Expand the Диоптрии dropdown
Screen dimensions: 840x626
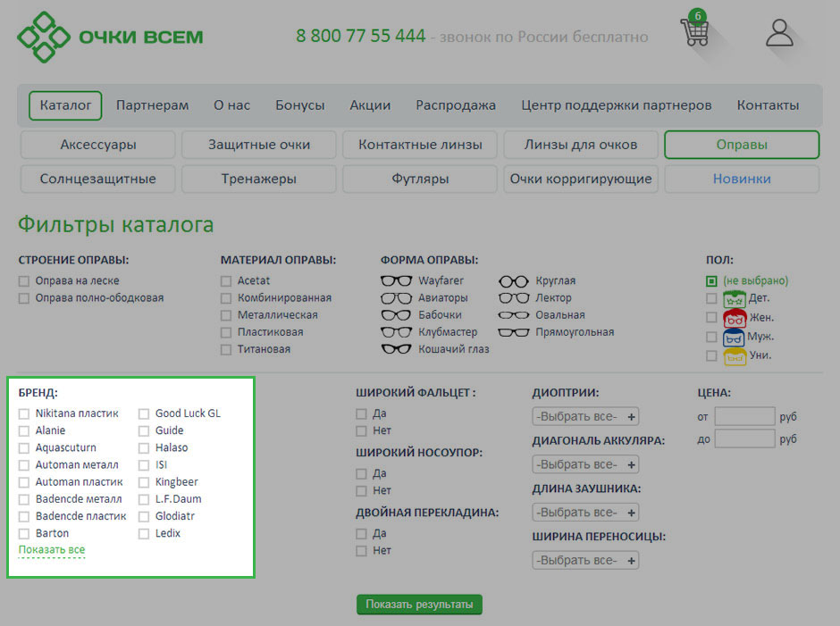coord(585,416)
